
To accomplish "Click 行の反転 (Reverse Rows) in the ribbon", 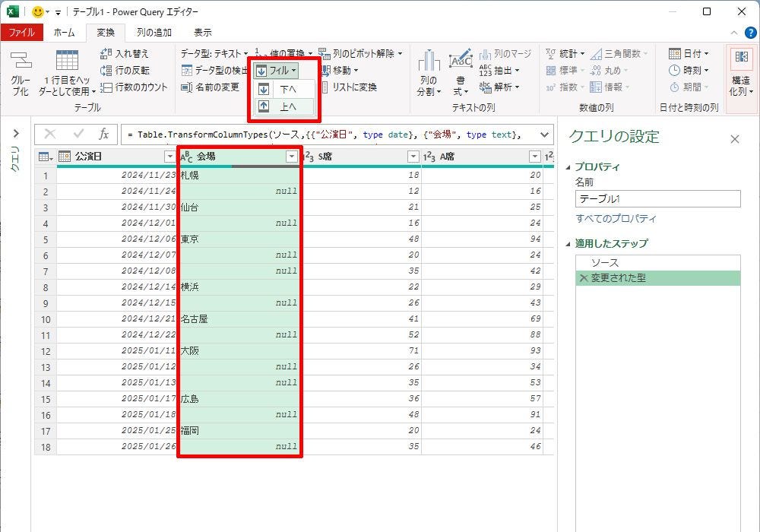I will point(125,70).
